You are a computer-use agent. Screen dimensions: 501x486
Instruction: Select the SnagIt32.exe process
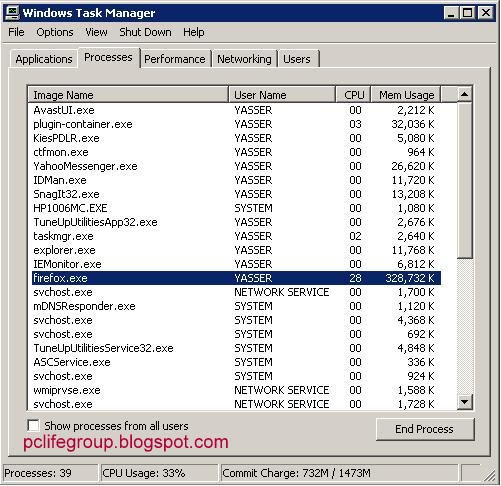point(236,194)
